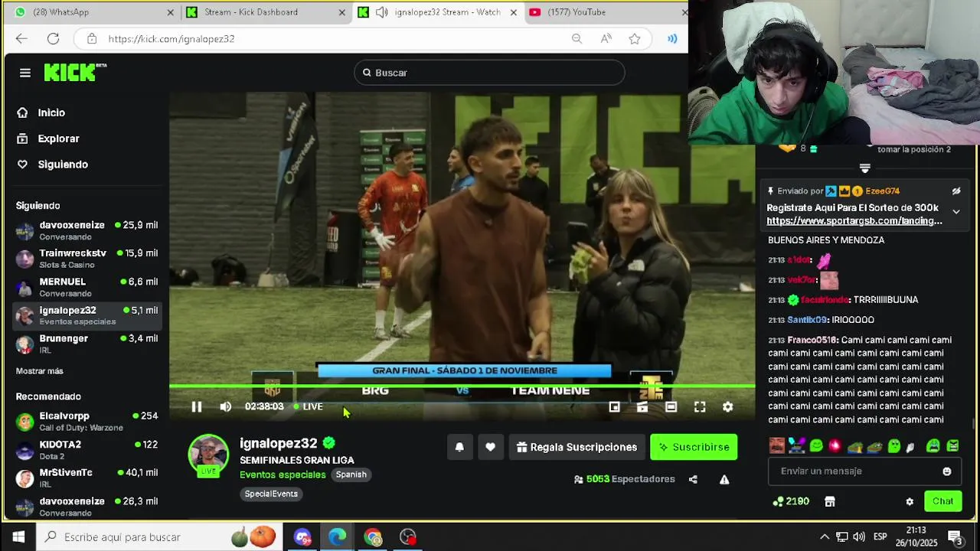The width and height of the screenshot is (980, 551).
Task: Mute the ignalopez32 tab audio icon
Action: [x=381, y=12]
